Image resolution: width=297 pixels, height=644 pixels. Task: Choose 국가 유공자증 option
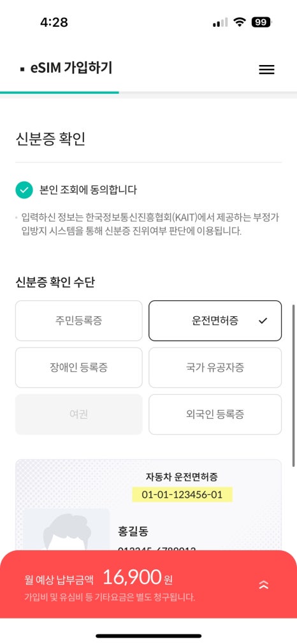(215, 367)
